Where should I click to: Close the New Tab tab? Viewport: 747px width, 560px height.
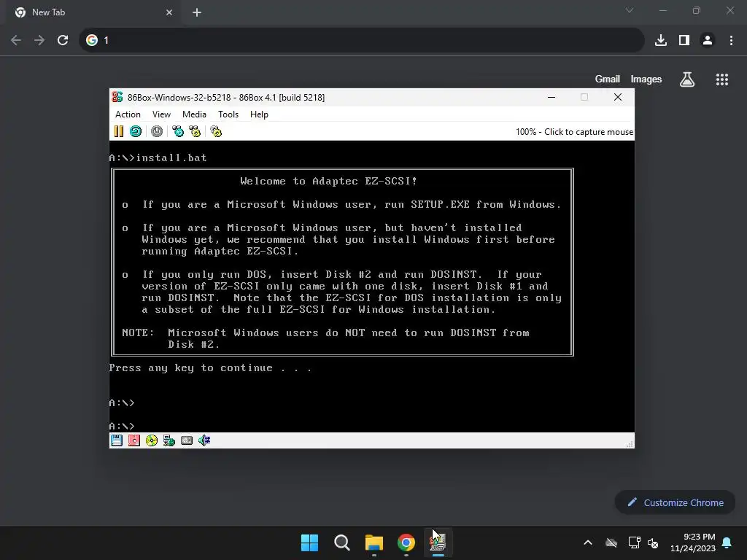169,12
